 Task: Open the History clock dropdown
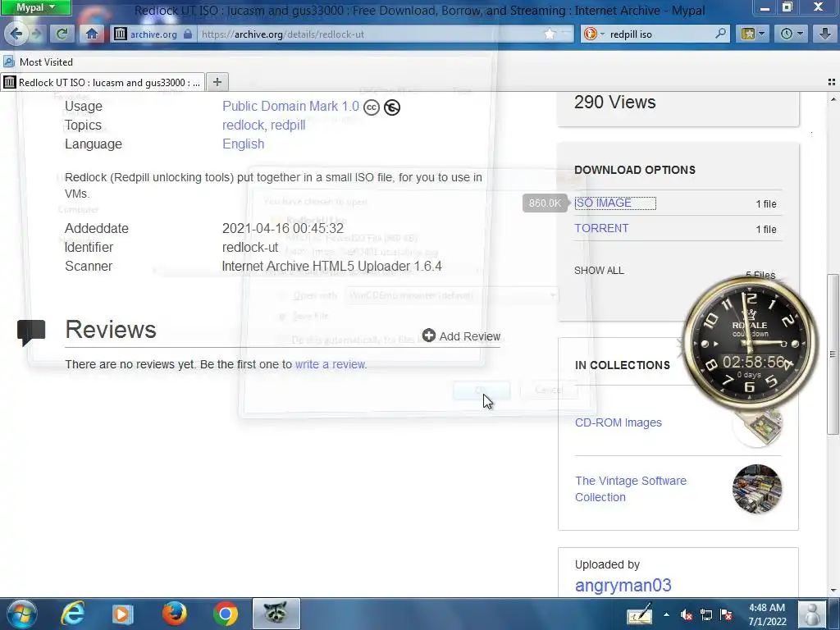coord(792,34)
